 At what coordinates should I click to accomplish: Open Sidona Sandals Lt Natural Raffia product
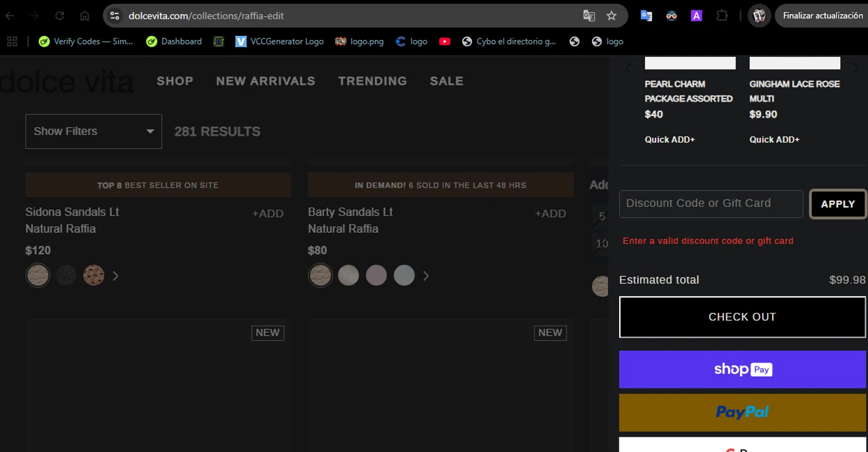click(x=72, y=220)
